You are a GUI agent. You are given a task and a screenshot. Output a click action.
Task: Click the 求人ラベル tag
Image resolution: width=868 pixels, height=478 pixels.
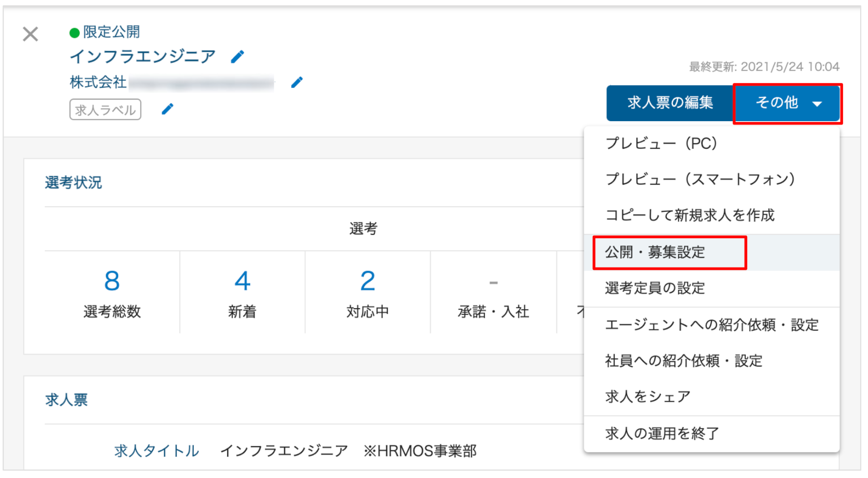105,109
